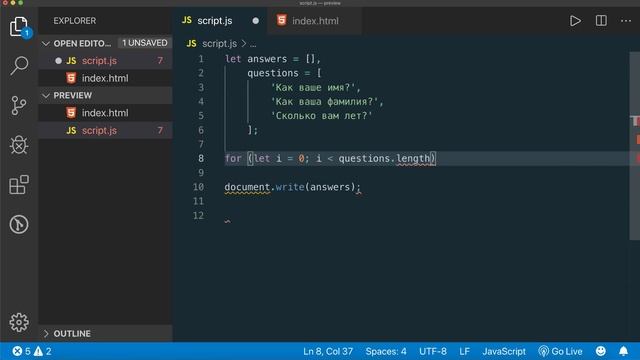Select index.html in Open Editors list
Viewport: 640px width, 360px height.
point(106,78)
